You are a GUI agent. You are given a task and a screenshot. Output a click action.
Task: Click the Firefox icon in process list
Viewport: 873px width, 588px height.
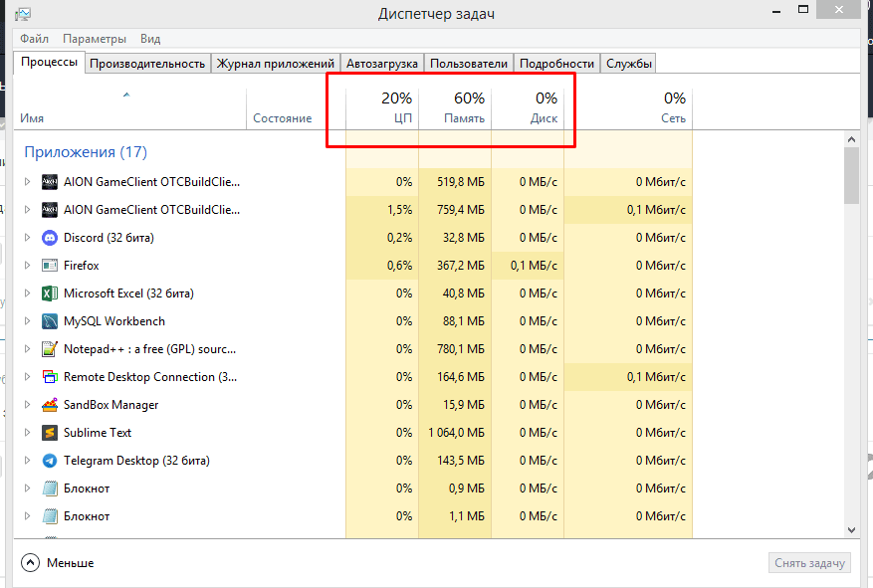(50, 266)
